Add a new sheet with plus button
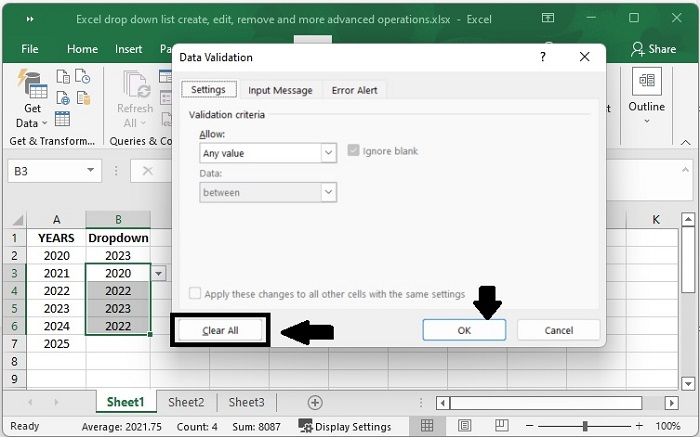The image size is (700, 437). [315, 403]
